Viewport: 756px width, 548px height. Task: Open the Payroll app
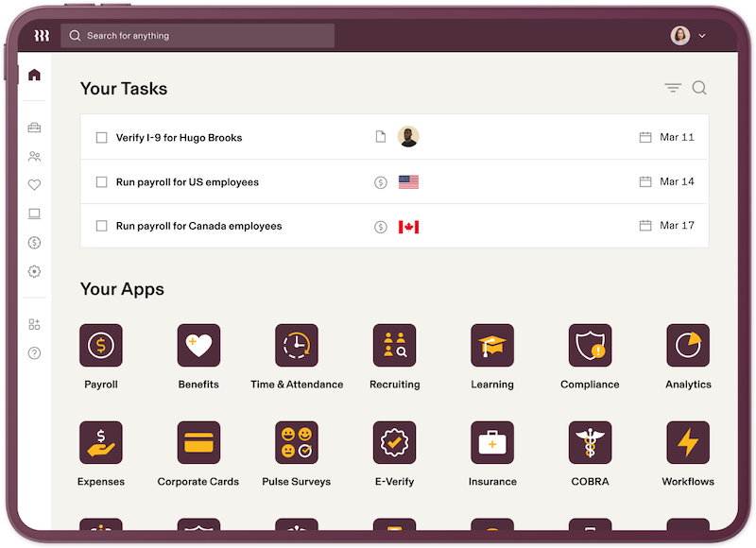[x=101, y=346]
